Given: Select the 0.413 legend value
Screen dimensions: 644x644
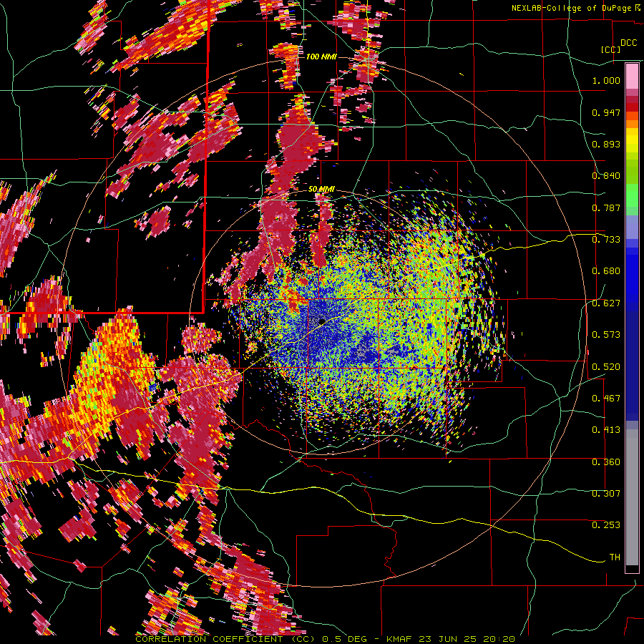Looking at the screenshot, I should click(606, 430).
